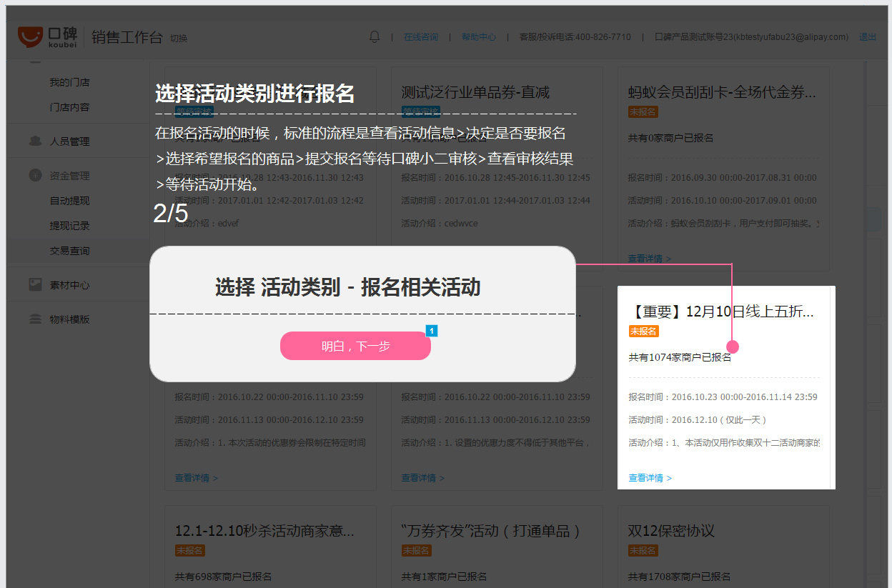Open the notification bell

[x=375, y=36]
